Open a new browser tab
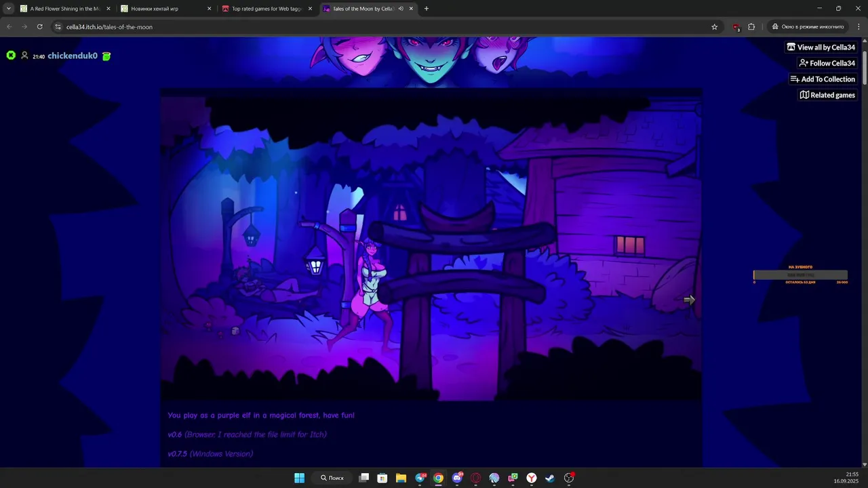868x488 pixels. [x=426, y=9]
